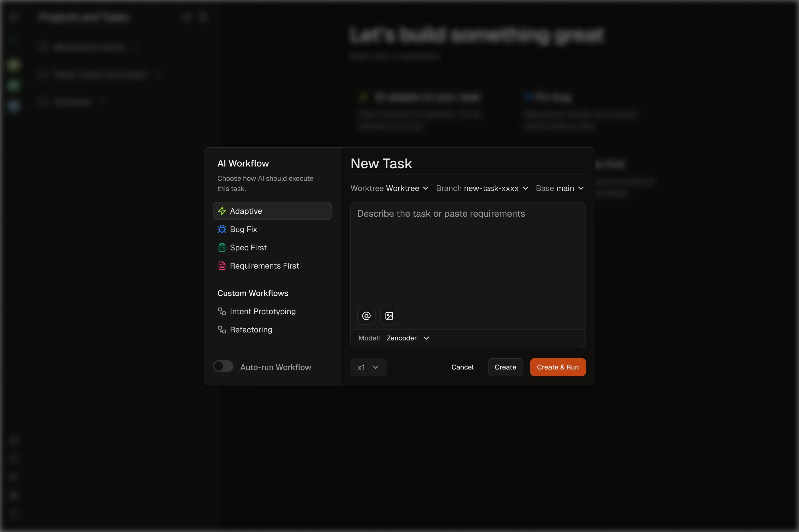Click the Requirements First document icon
The height and width of the screenshot is (532, 799).
coord(222,266)
